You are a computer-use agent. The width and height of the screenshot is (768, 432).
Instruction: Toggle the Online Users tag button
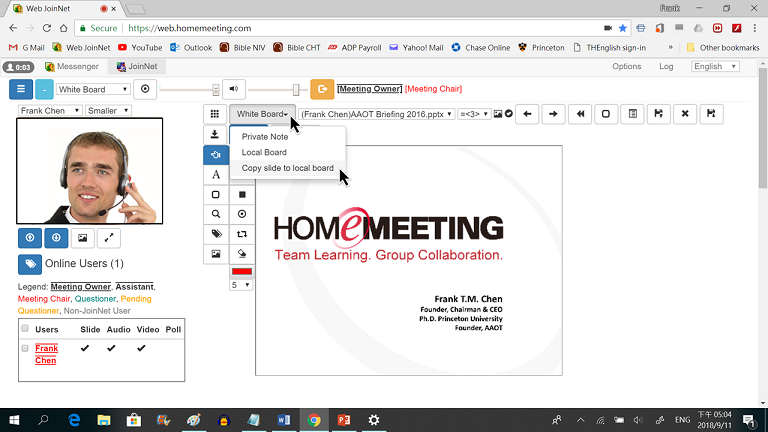click(x=30, y=264)
